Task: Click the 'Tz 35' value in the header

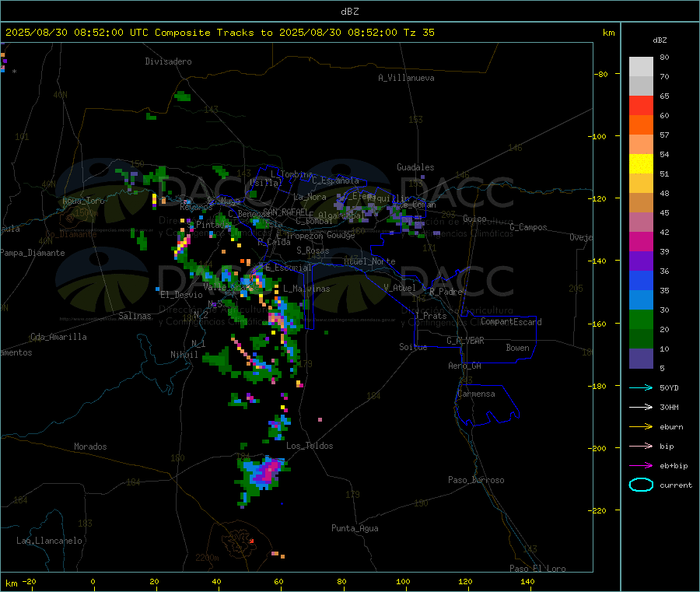Action: 418,33
